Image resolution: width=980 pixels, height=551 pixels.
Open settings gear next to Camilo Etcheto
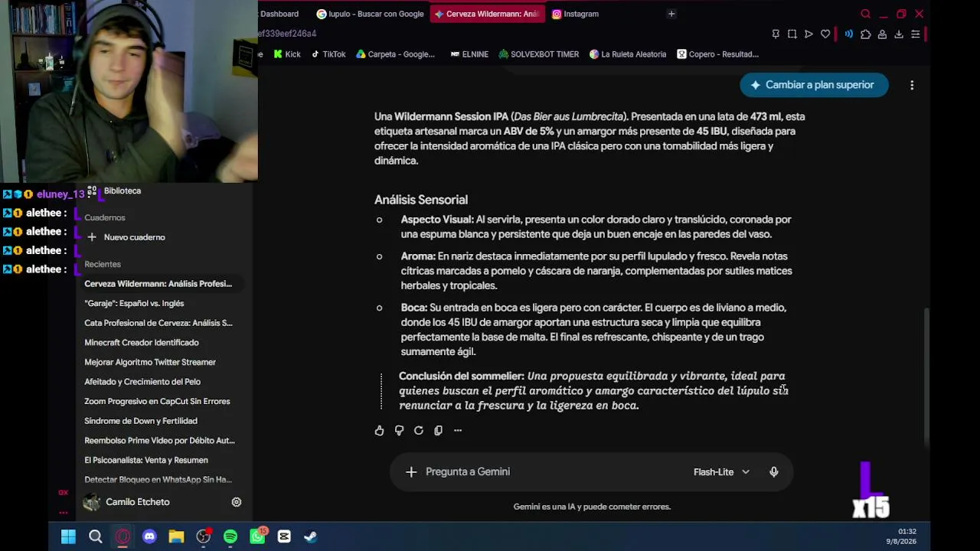point(237,502)
